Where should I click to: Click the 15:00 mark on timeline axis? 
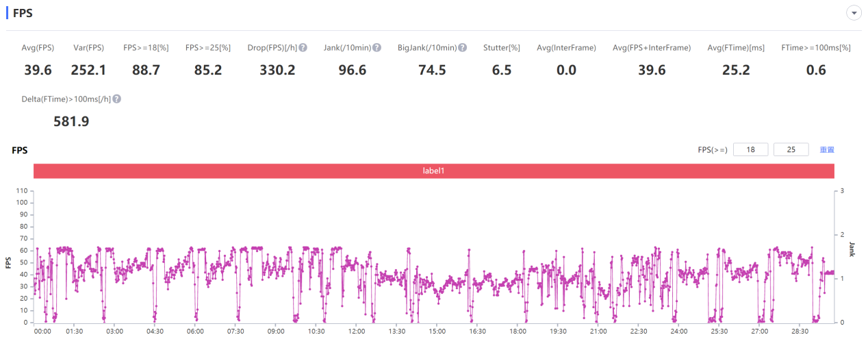point(437,331)
